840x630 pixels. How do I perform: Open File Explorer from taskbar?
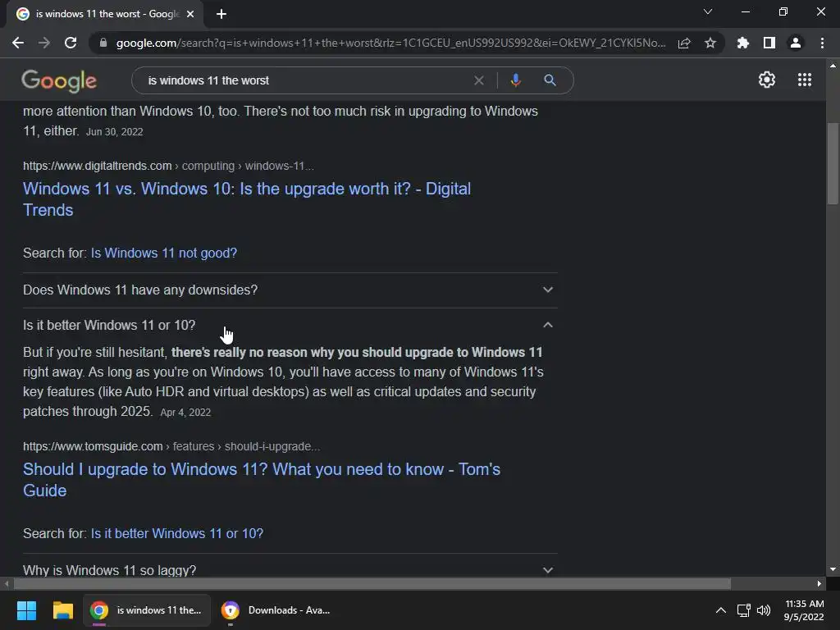pos(62,610)
